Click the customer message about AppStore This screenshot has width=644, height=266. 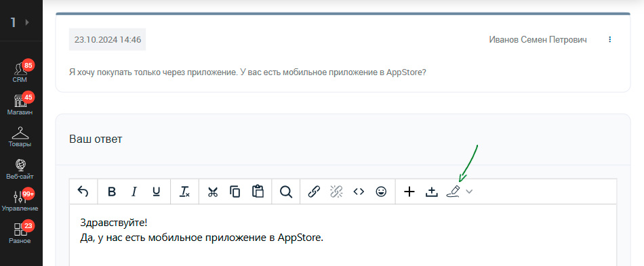(x=247, y=72)
